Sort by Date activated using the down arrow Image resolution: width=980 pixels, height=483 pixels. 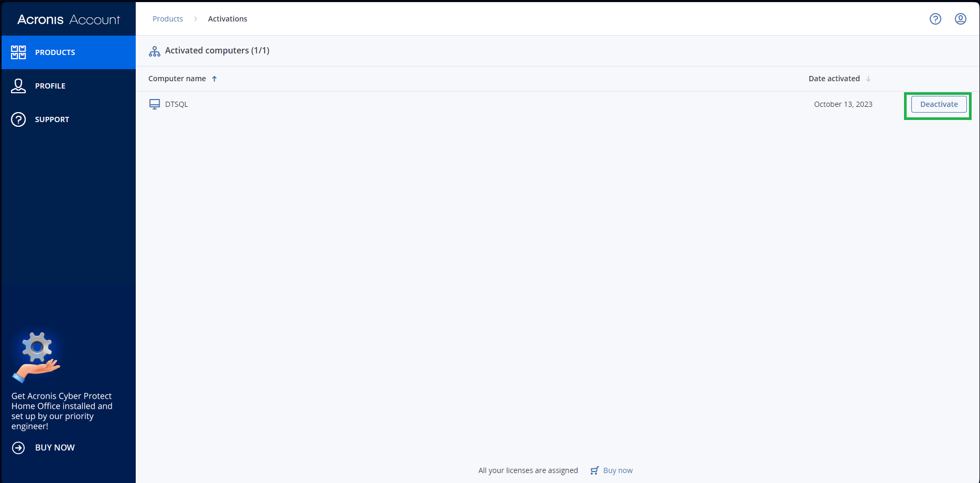869,79
